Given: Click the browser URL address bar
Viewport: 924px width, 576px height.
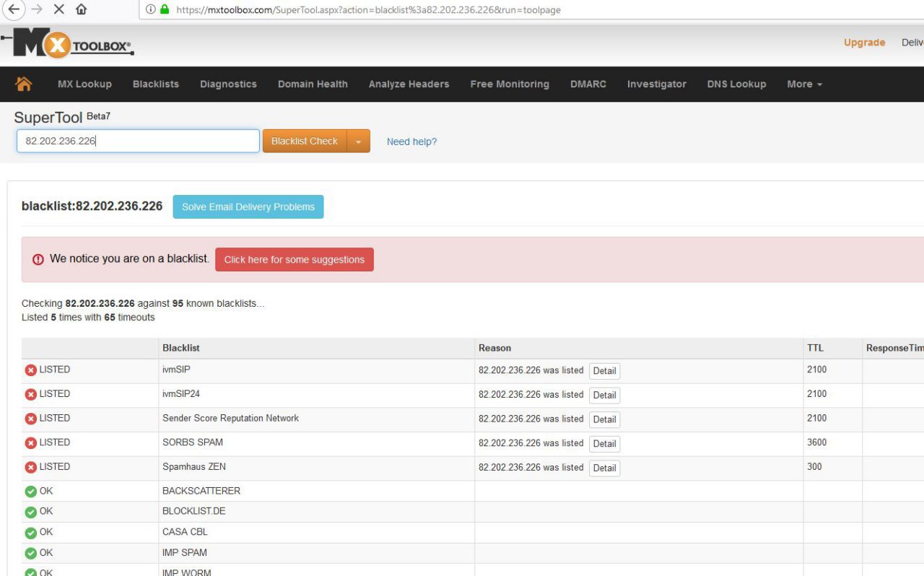Looking at the screenshot, I should pyautogui.click(x=531, y=10).
